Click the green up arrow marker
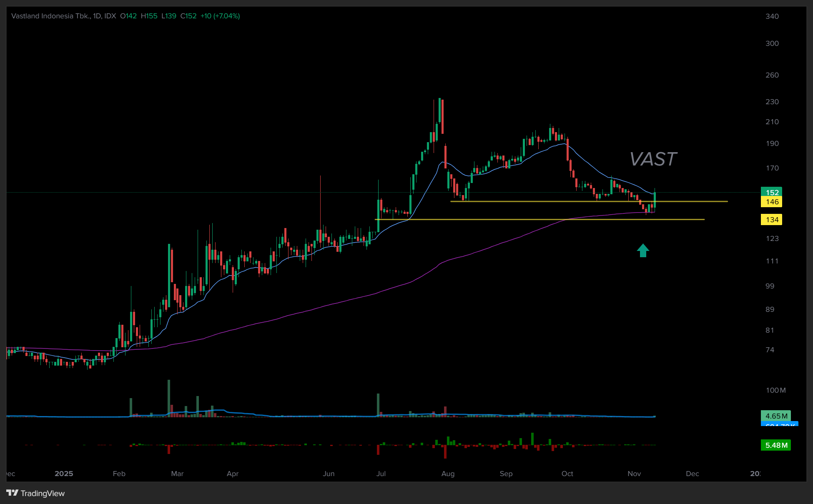 [x=643, y=251]
